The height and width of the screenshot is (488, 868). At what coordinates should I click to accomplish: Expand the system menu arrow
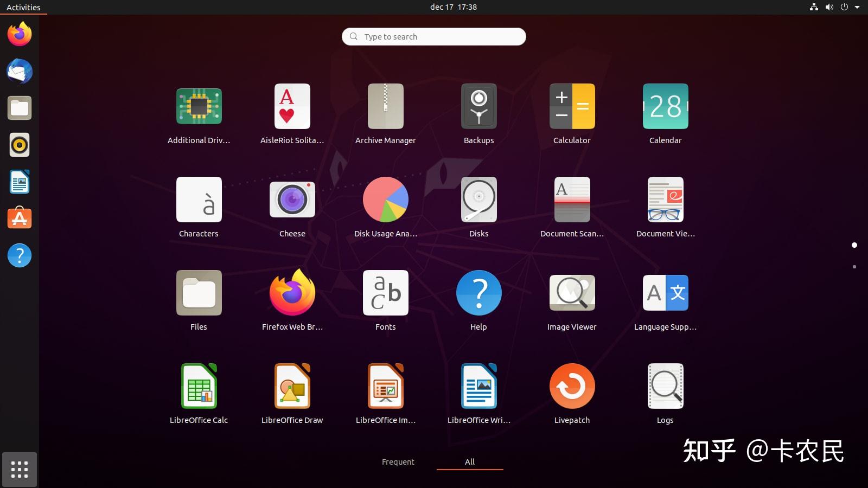pos(857,7)
